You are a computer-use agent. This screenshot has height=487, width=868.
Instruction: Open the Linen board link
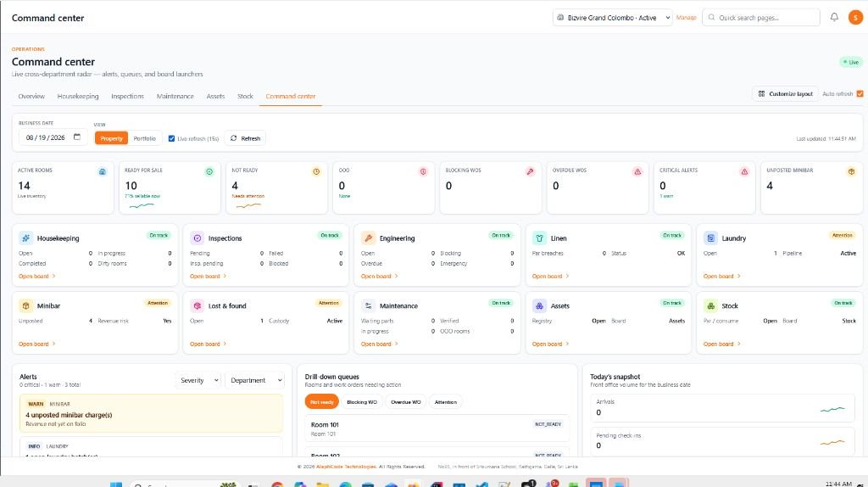(550, 276)
